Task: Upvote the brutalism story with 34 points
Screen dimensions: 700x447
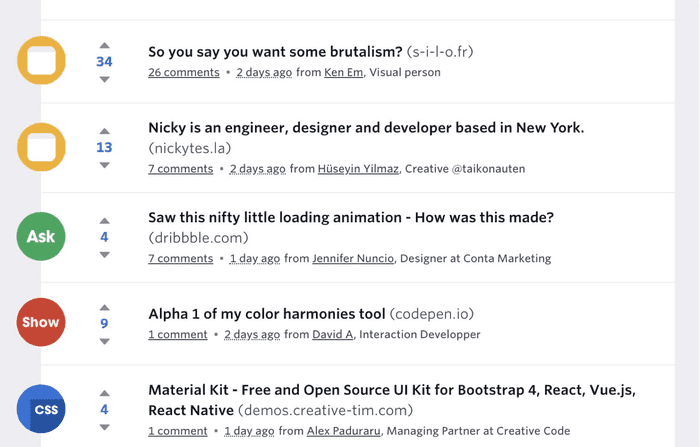Action: (x=104, y=45)
